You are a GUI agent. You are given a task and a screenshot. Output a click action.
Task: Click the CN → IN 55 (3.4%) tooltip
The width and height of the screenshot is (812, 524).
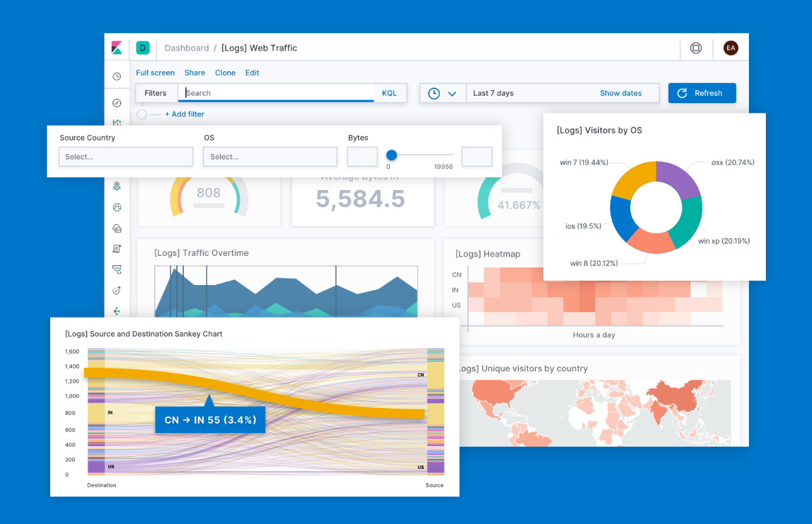210,420
